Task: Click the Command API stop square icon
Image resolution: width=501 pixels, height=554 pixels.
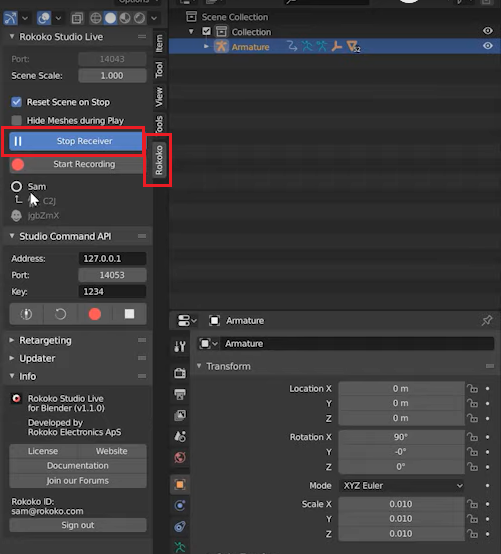Action: (129, 314)
